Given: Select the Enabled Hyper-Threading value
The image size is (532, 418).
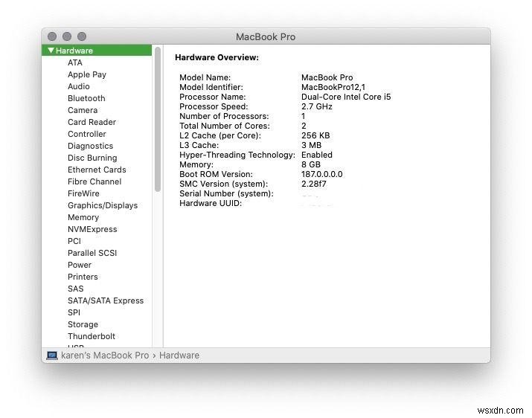Looking at the screenshot, I should pyautogui.click(x=317, y=155).
